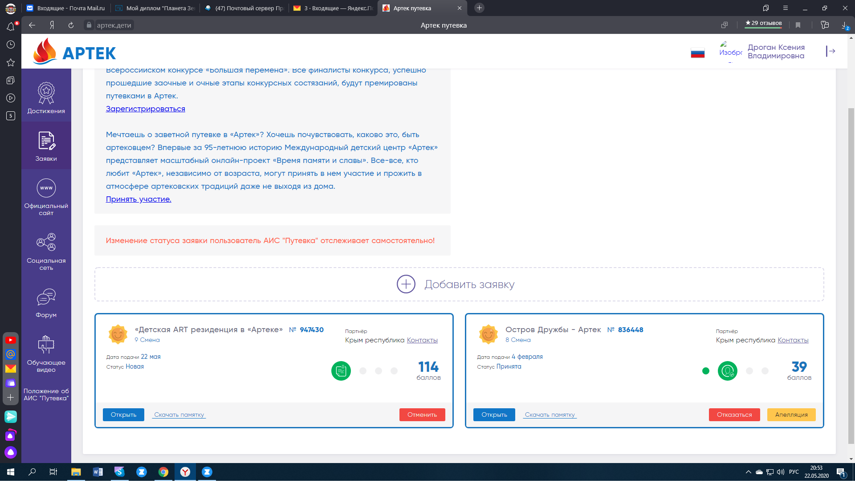This screenshot has width=855, height=504.
Task: Click the sun avatar of Остров Дружбы card
Action: [x=489, y=334]
